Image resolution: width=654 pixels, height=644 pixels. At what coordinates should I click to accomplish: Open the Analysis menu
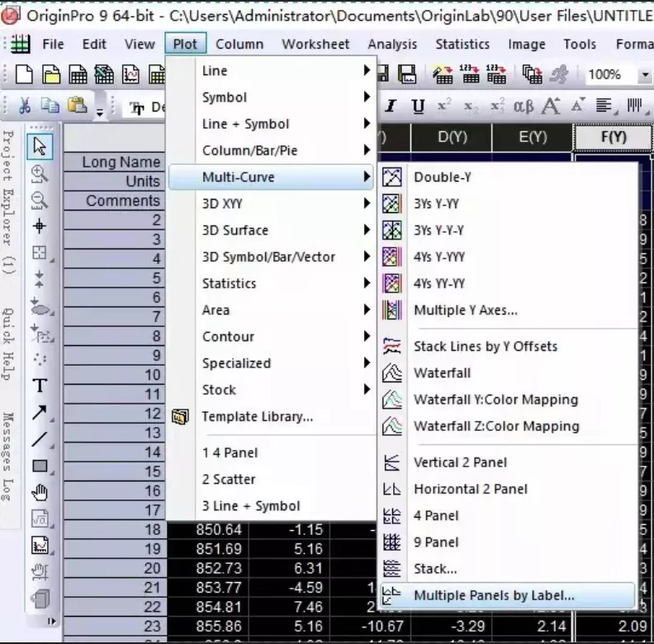(x=392, y=45)
